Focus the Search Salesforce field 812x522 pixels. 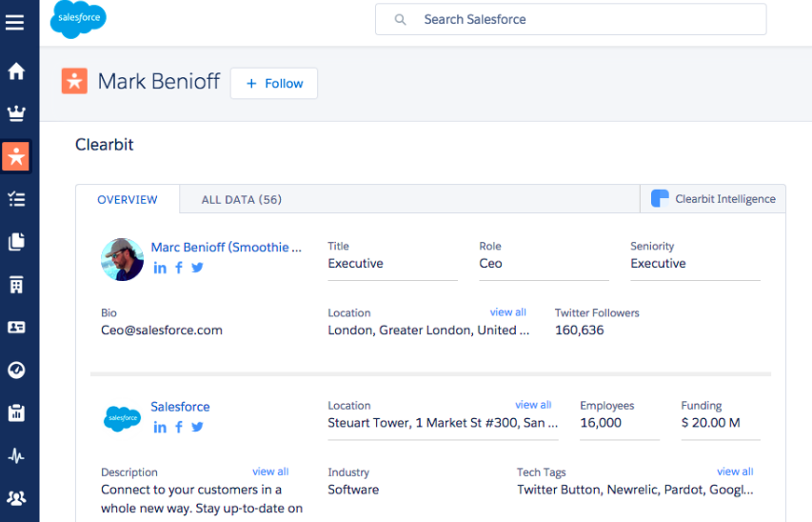tap(570, 20)
